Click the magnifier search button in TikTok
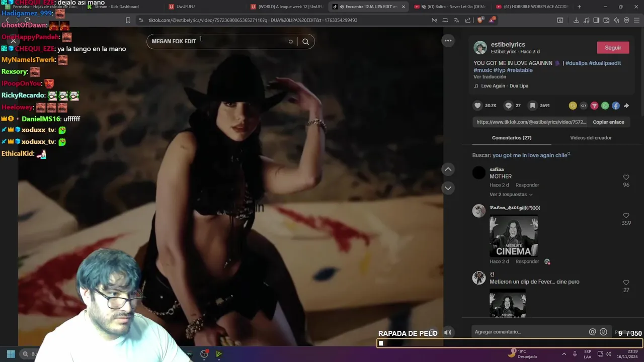 (x=305, y=42)
